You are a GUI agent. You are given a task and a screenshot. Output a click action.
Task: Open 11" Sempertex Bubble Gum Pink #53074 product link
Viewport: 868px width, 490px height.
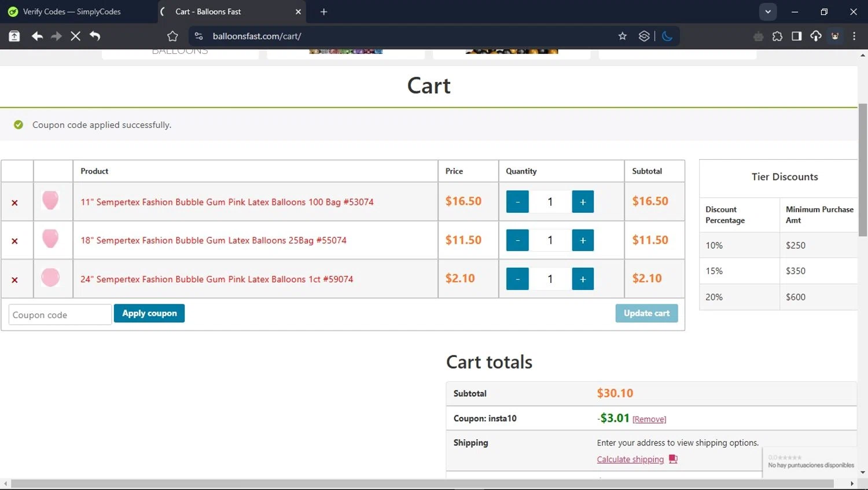[x=227, y=202]
